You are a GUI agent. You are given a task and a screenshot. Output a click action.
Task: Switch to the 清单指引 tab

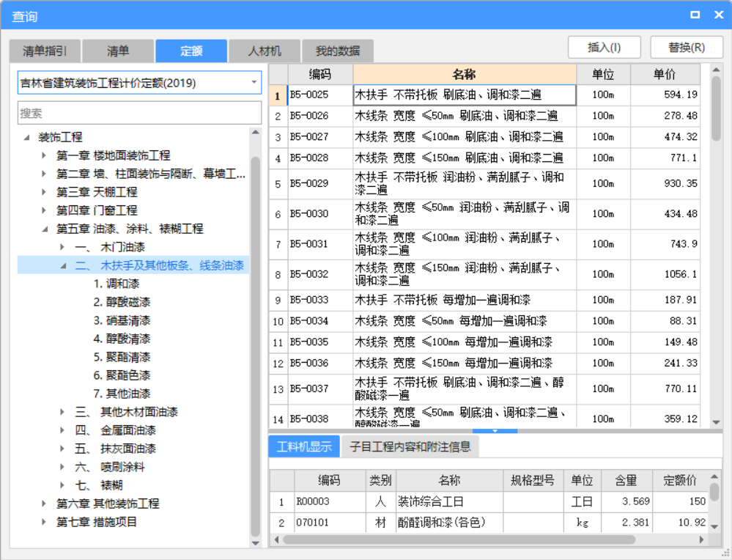pyautogui.click(x=45, y=51)
